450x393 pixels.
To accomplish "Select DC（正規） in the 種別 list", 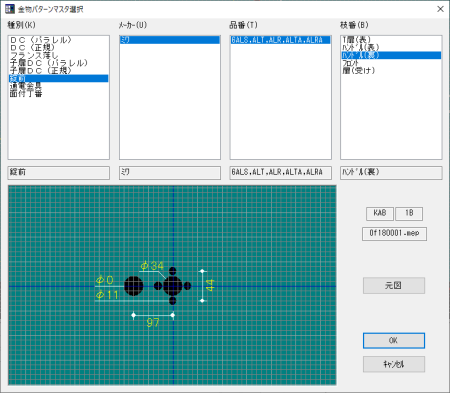I will (58, 48).
